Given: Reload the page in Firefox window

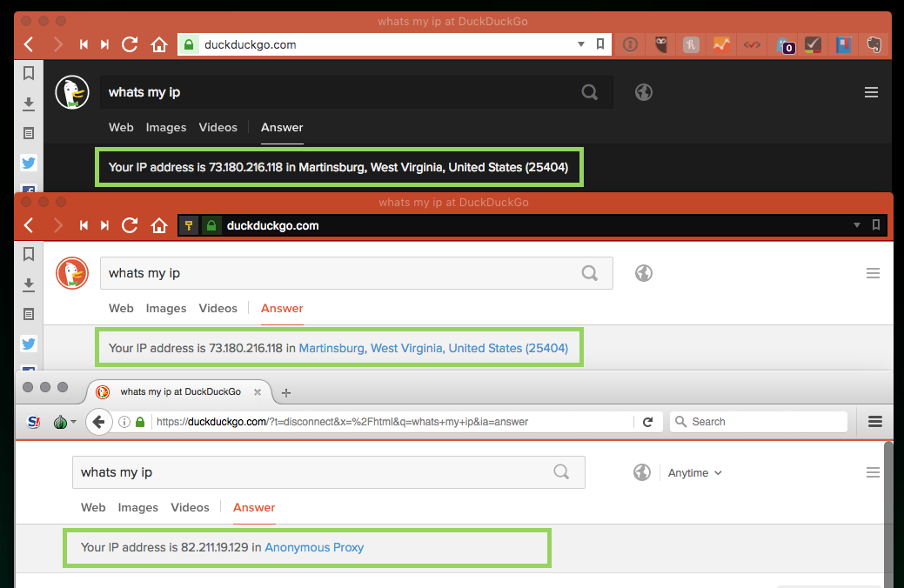Looking at the screenshot, I should click(647, 422).
